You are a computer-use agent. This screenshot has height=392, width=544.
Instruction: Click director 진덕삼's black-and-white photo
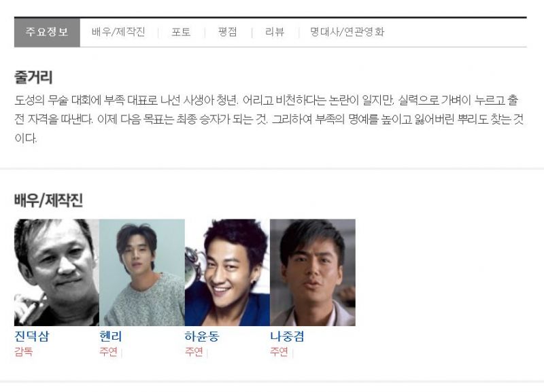pyautogui.click(x=56, y=272)
